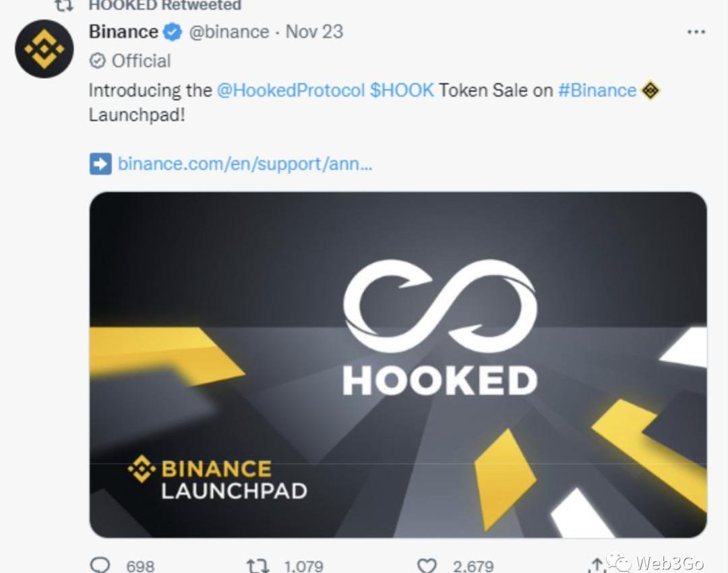Click the reply icon with 698 replies
Viewport: 728px width, 573px height.
point(100,565)
